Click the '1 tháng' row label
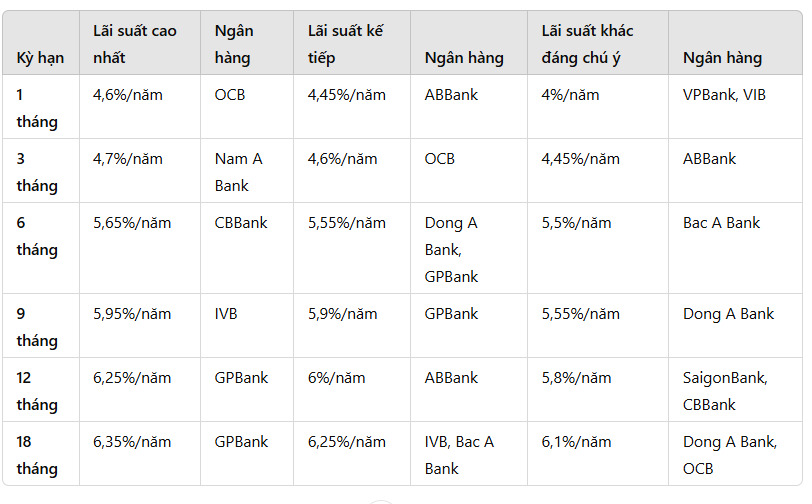812x504 pixels. click(x=37, y=108)
